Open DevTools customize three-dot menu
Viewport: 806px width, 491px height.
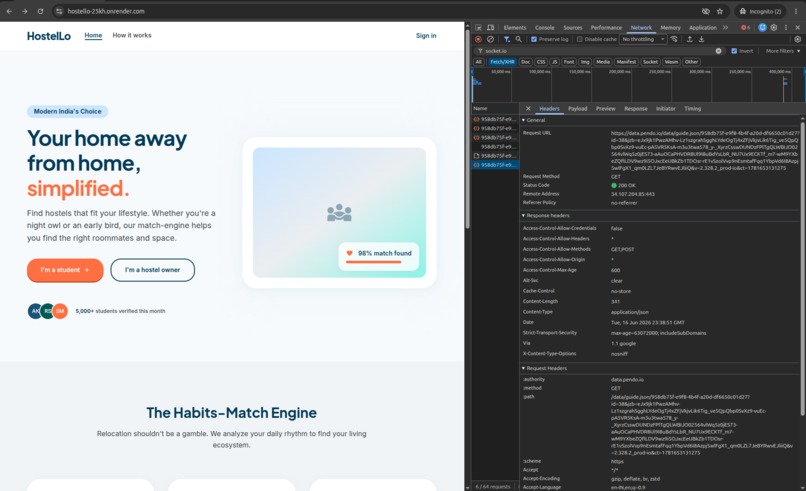pyautogui.click(x=785, y=27)
